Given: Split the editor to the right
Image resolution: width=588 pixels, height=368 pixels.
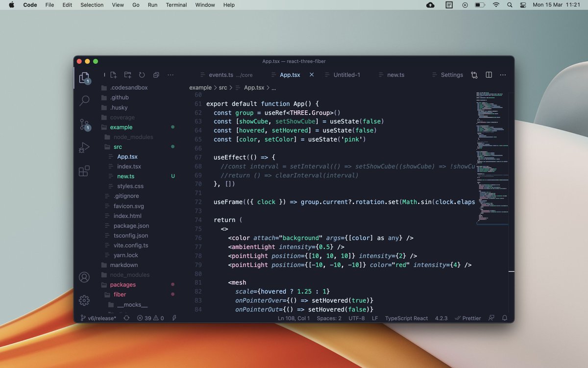Looking at the screenshot, I should pyautogui.click(x=489, y=75).
